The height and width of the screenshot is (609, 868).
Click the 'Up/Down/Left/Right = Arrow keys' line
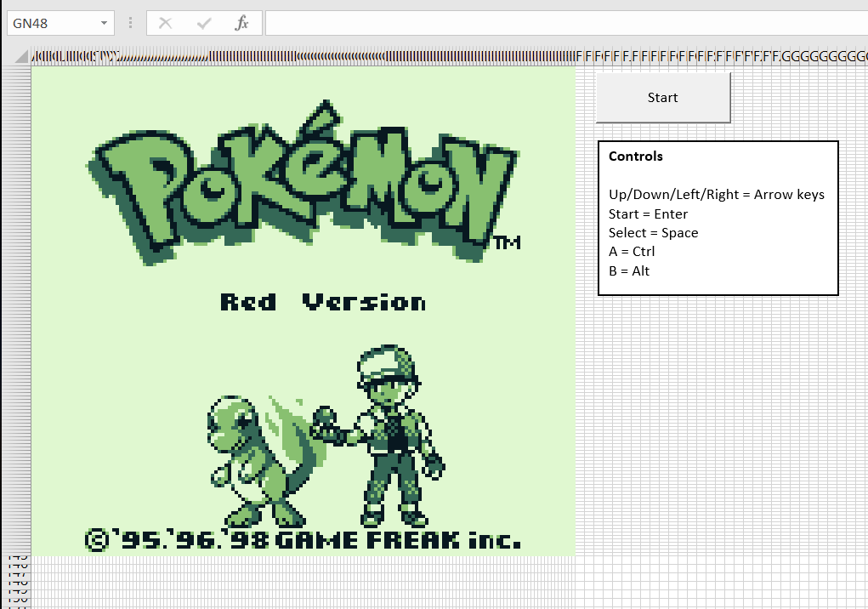coord(717,195)
